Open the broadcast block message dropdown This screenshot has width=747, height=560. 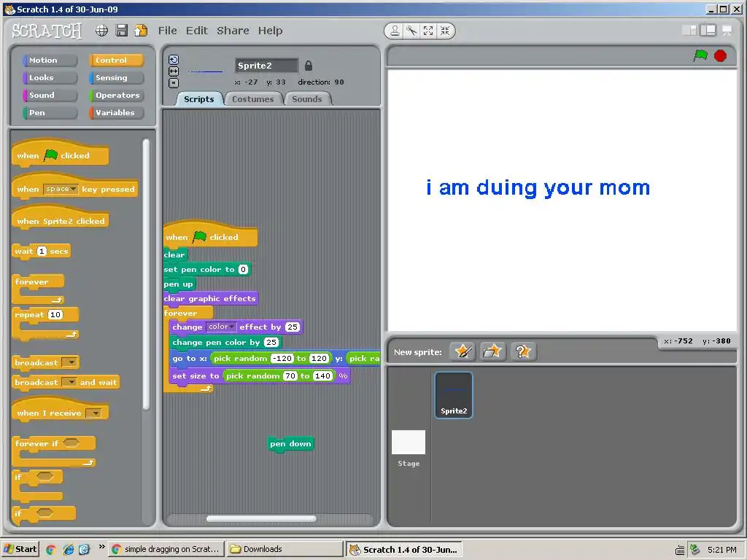(x=71, y=362)
